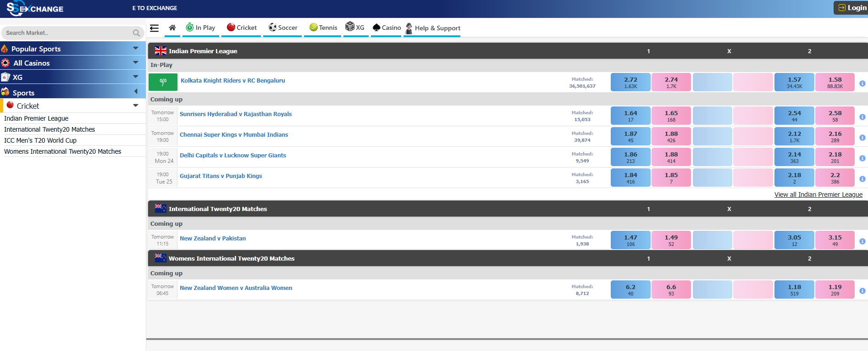Click info icon for Chennai Super Kings match
This screenshot has width=868, height=351.
point(862,138)
